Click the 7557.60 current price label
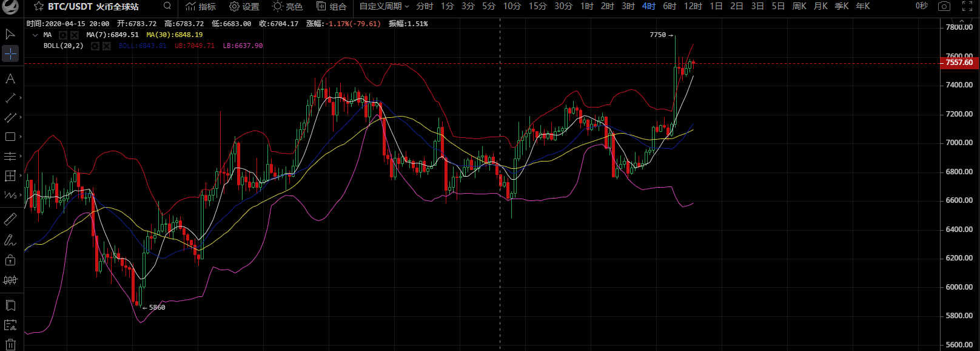The height and width of the screenshot is (351, 980). (959, 63)
